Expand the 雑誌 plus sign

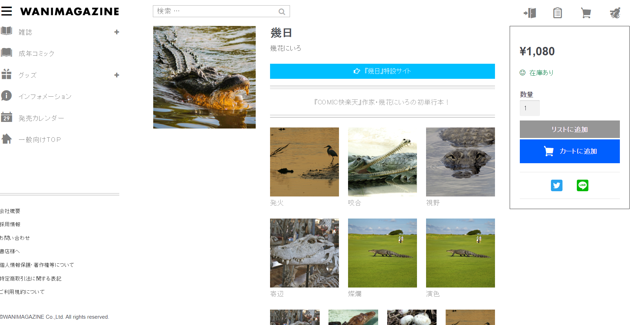117,32
